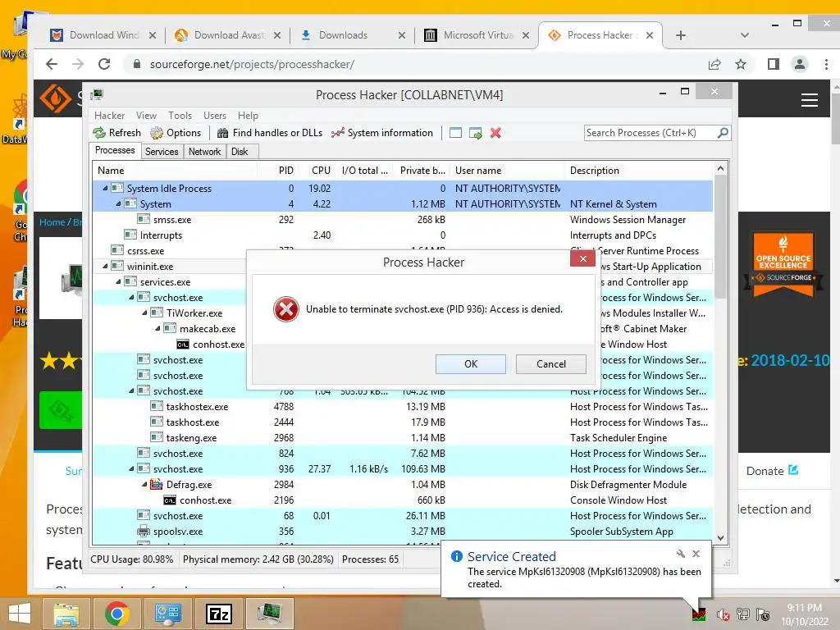Image resolution: width=840 pixels, height=630 pixels.
Task: Sort by the PID column header
Action: (279, 171)
